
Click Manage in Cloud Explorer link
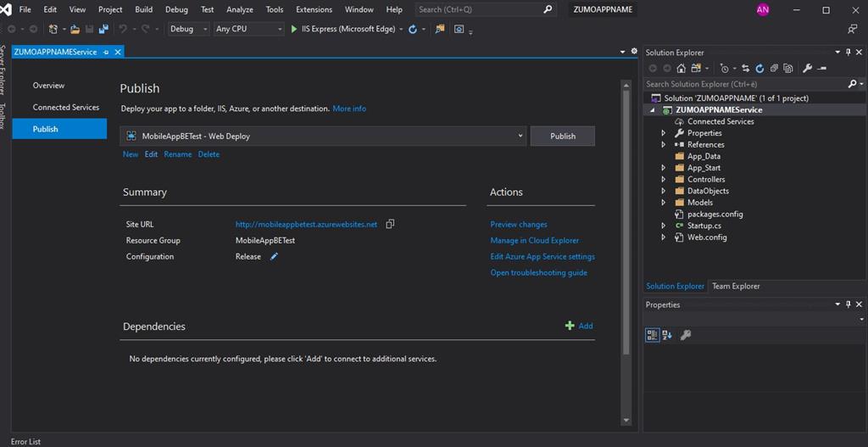point(535,240)
